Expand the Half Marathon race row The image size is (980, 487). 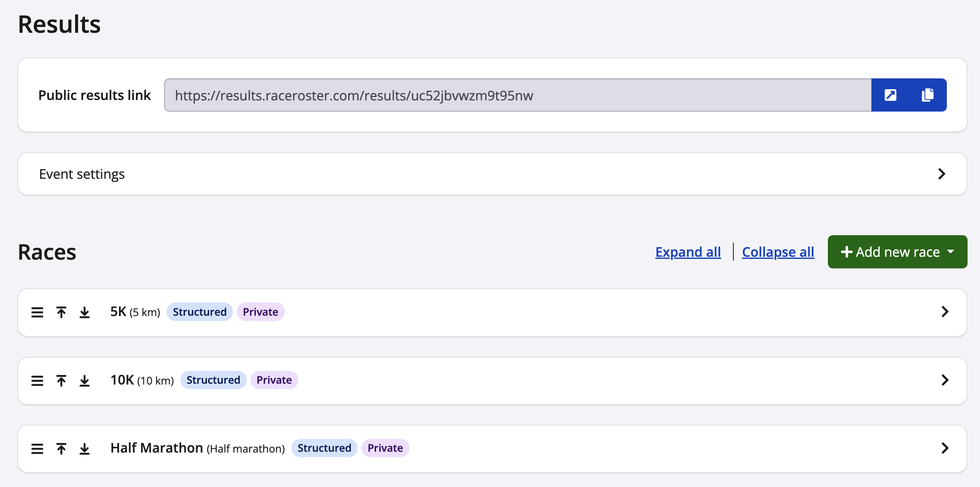[945, 448]
